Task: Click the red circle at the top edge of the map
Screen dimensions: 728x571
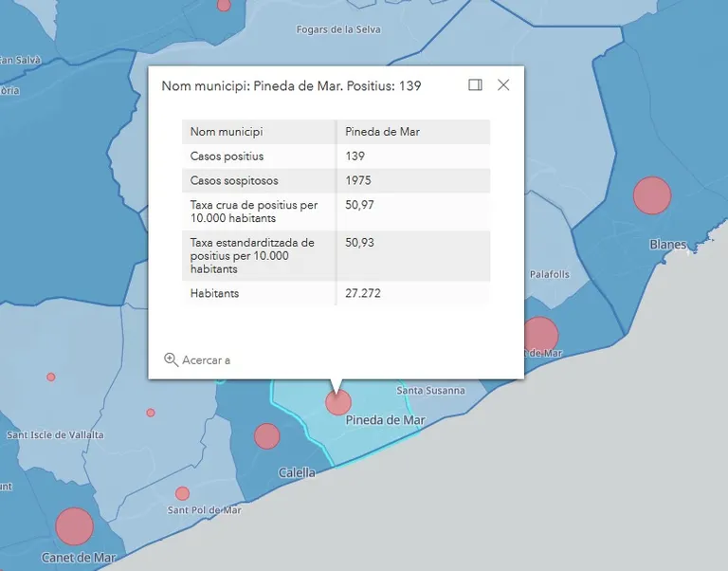Action: [224, 4]
